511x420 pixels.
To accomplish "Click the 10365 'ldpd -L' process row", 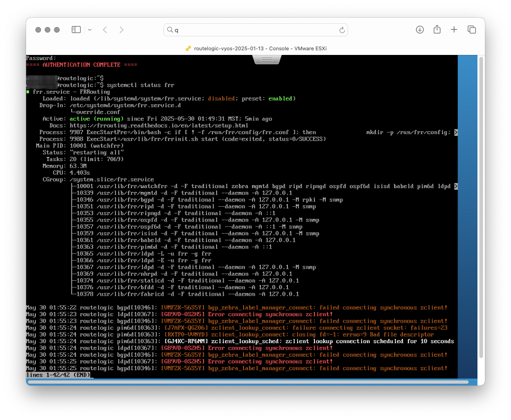I will coord(144,253).
